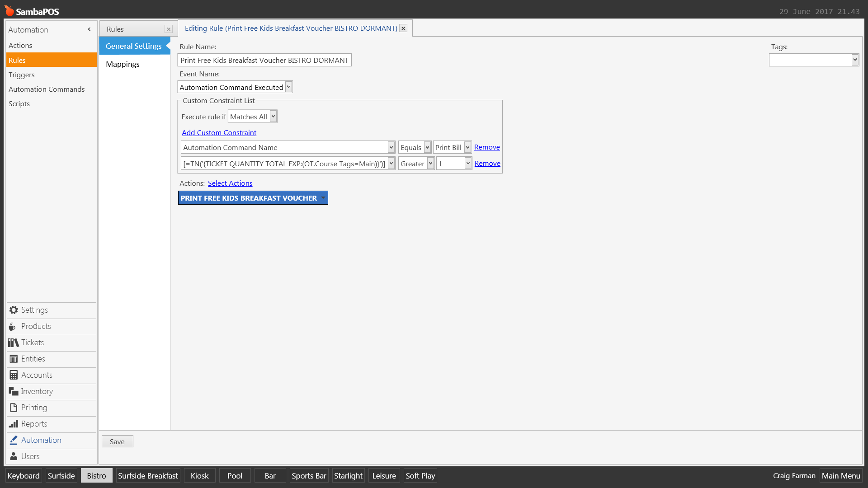Click the Accounts calculator icon

14,375
